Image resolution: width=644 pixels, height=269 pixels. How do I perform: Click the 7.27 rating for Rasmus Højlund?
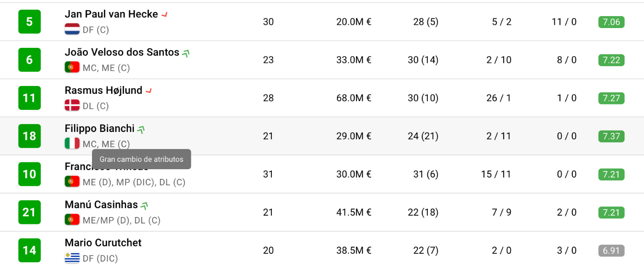tap(611, 98)
